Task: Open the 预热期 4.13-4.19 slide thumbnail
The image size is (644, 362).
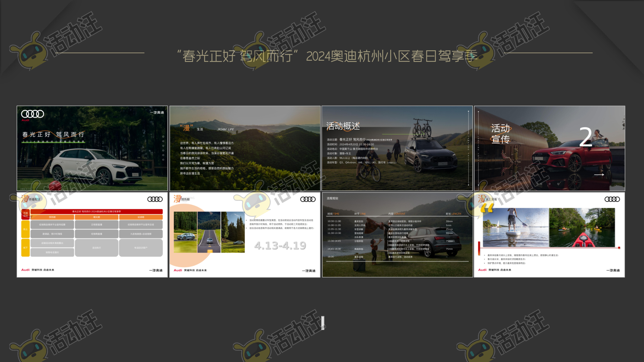Action: coord(245,235)
